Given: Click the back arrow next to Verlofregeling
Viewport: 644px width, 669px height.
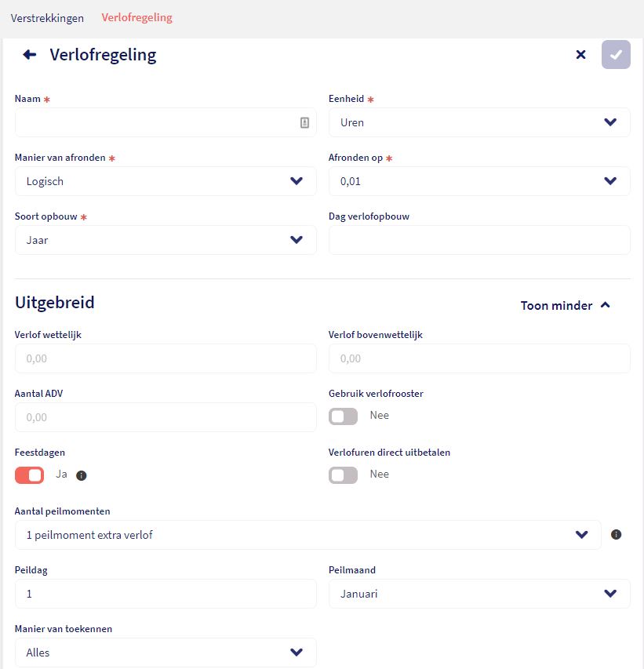Looking at the screenshot, I should [x=30, y=55].
